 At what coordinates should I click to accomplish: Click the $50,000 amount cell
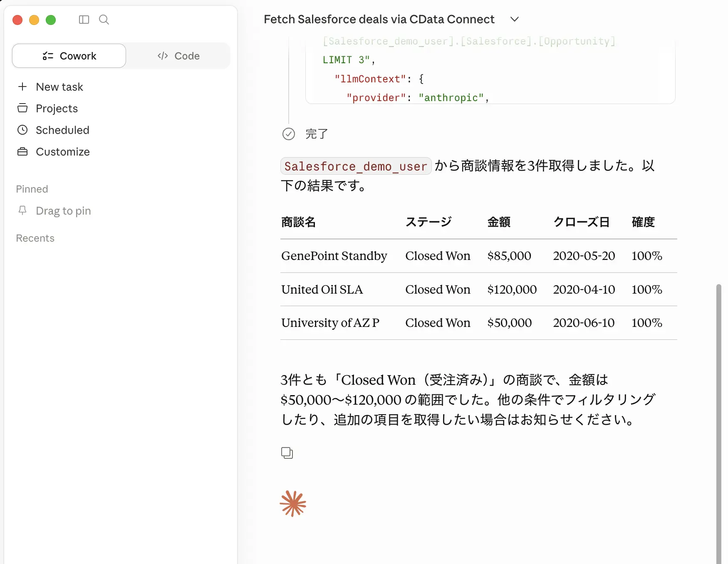pyautogui.click(x=510, y=323)
